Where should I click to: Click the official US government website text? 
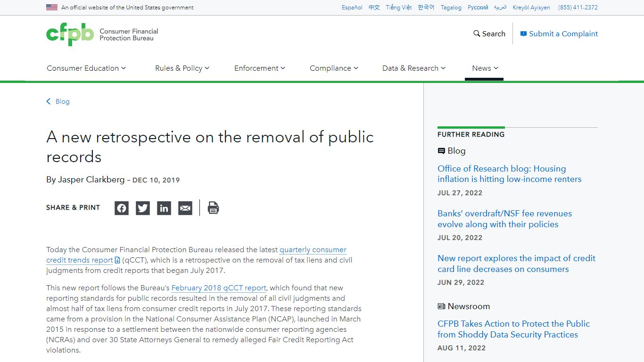point(127,8)
